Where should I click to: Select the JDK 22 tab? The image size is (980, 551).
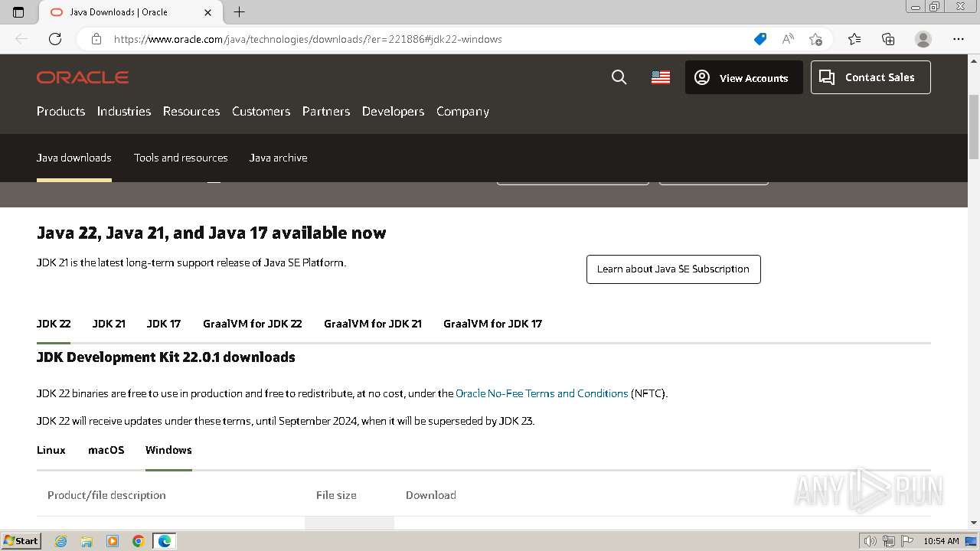coord(54,324)
